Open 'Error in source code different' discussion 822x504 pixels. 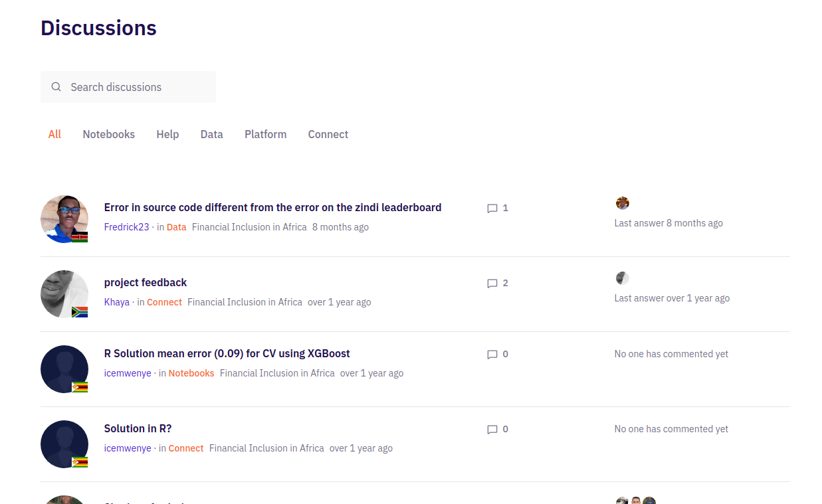272,207
